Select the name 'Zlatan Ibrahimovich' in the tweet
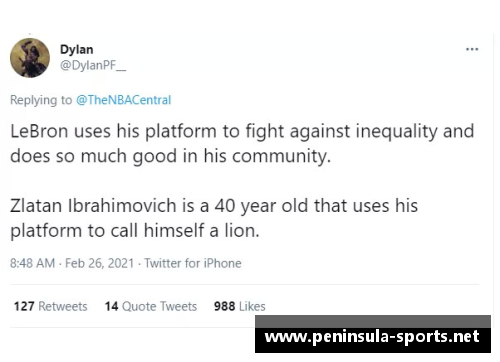Image resolution: width=500 pixels, height=362 pixels. [x=93, y=206]
